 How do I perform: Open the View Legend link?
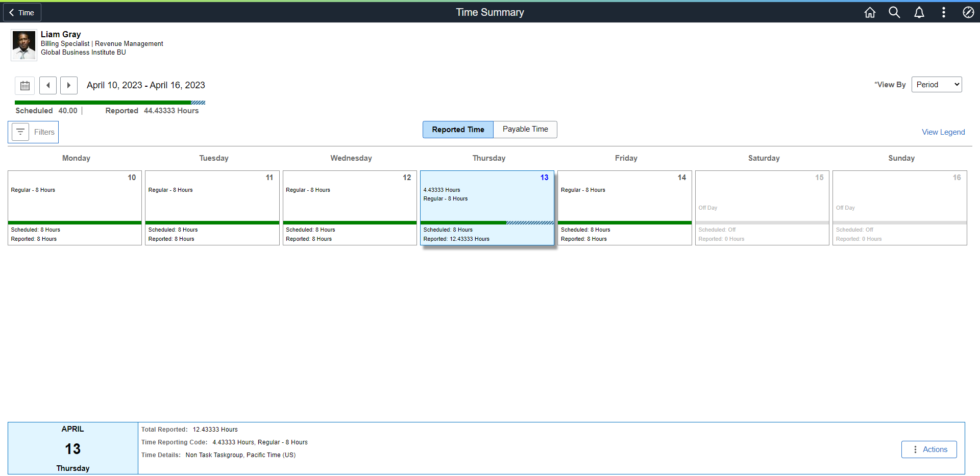[x=943, y=132]
